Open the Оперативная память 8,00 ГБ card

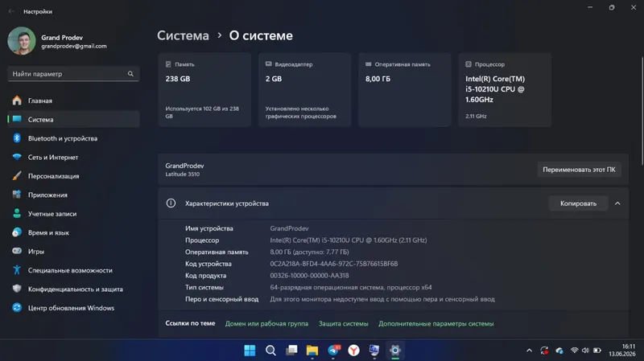[x=405, y=89]
